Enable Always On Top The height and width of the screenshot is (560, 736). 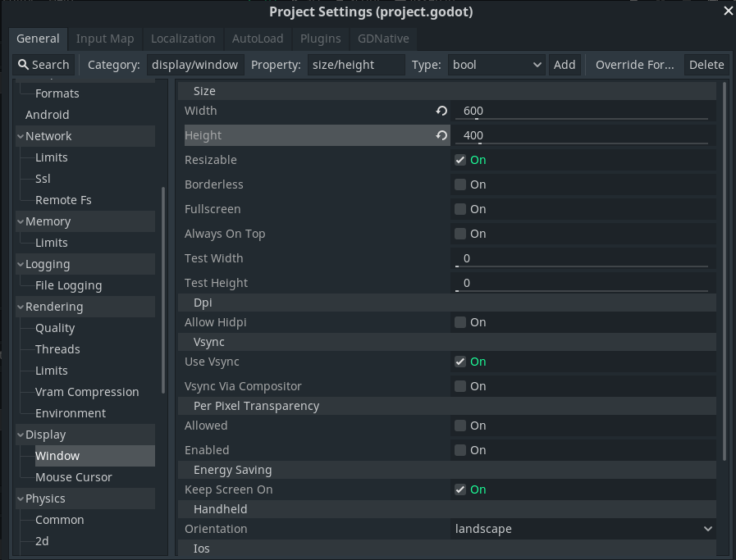[460, 234]
